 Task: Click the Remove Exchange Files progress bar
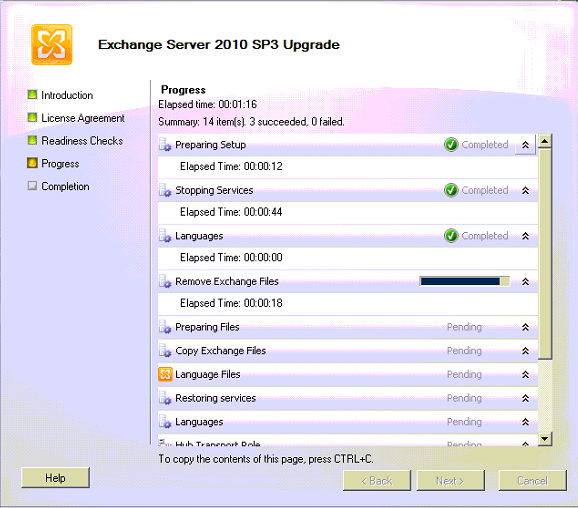tap(464, 281)
